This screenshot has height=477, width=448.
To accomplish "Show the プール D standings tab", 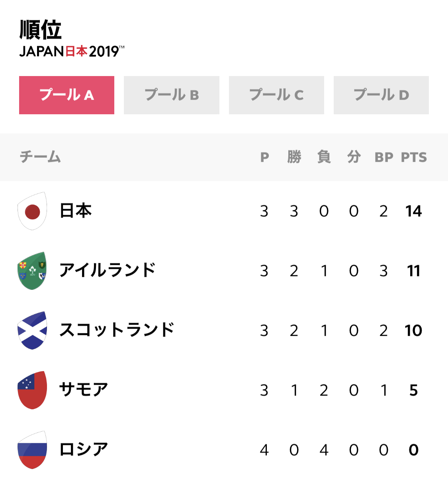I will [381, 95].
